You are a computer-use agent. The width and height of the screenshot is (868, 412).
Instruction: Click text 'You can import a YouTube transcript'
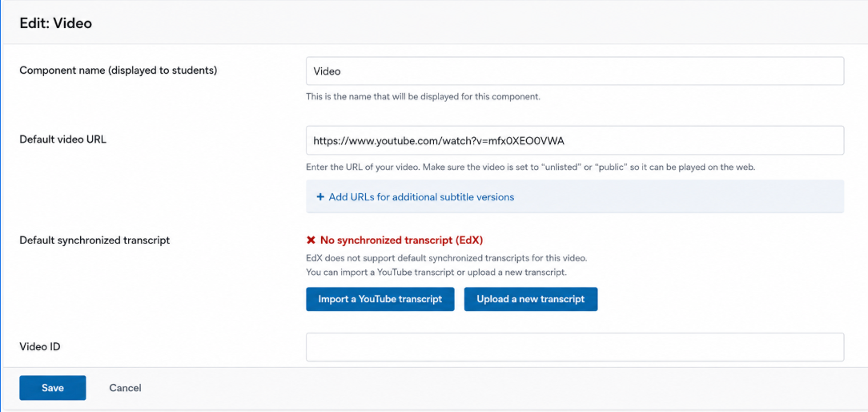[436, 273]
